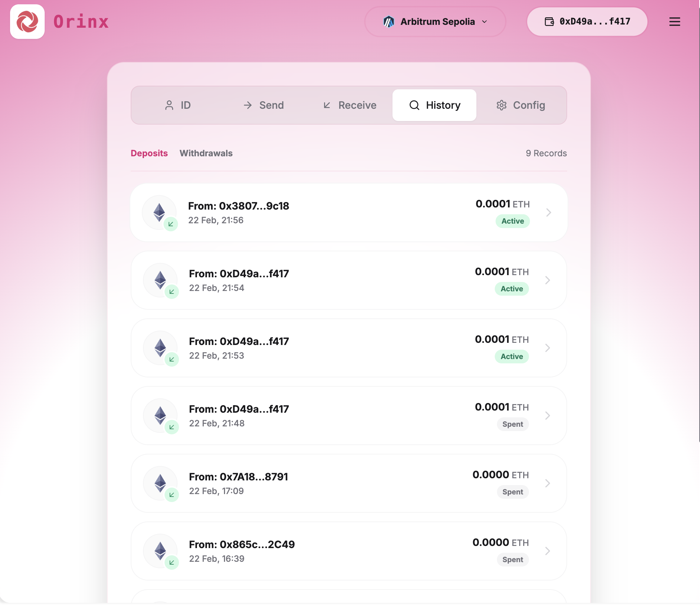Show the Withdrawals history list

(x=206, y=153)
